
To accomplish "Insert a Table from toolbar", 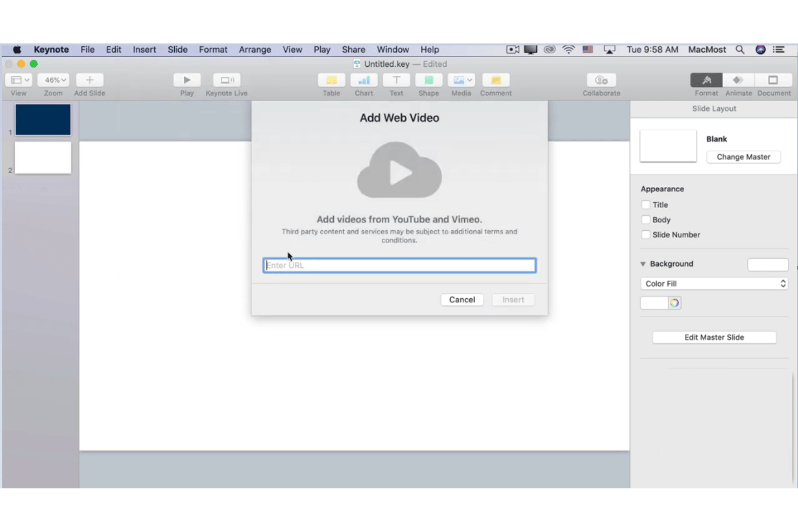I will click(332, 80).
